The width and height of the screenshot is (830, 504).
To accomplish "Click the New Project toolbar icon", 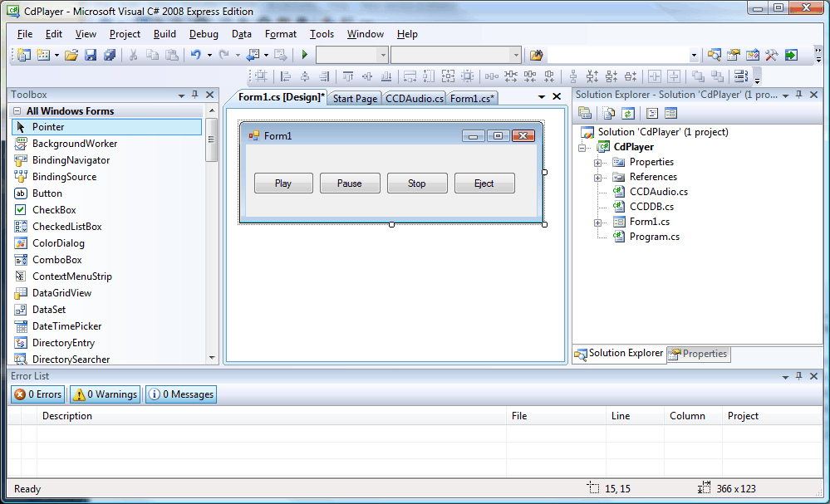I will point(24,55).
